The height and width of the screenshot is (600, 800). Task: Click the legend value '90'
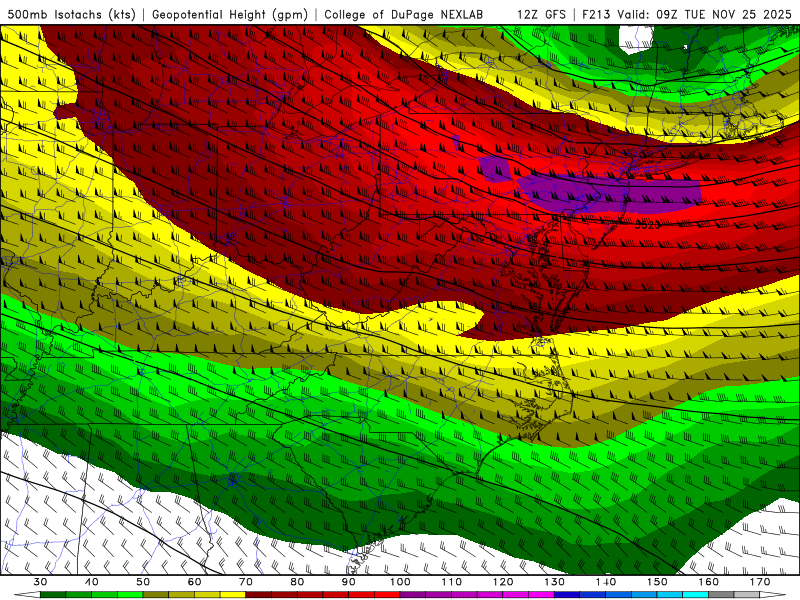(x=349, y=582)
